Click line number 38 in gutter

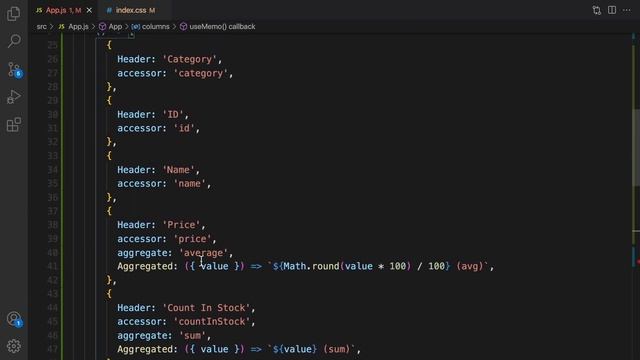pos(52,225)
